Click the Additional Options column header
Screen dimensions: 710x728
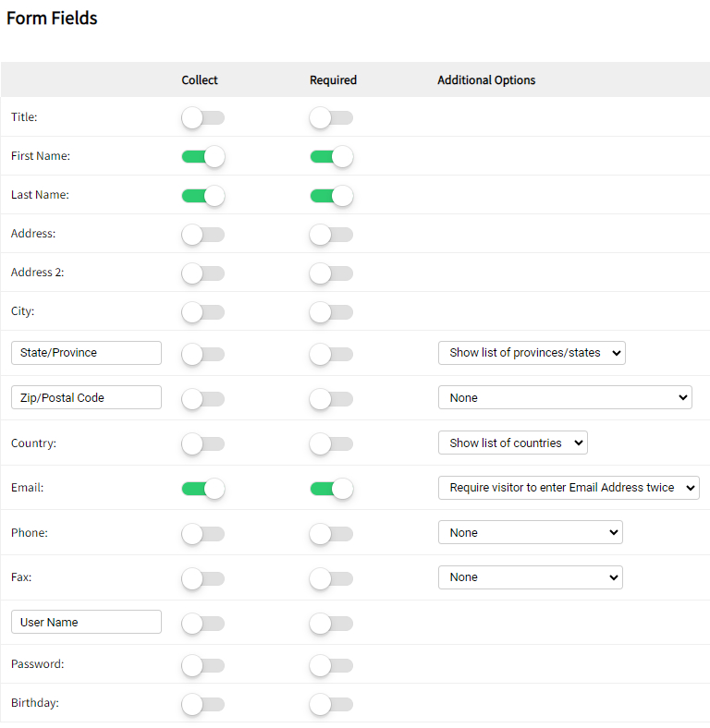486,79
